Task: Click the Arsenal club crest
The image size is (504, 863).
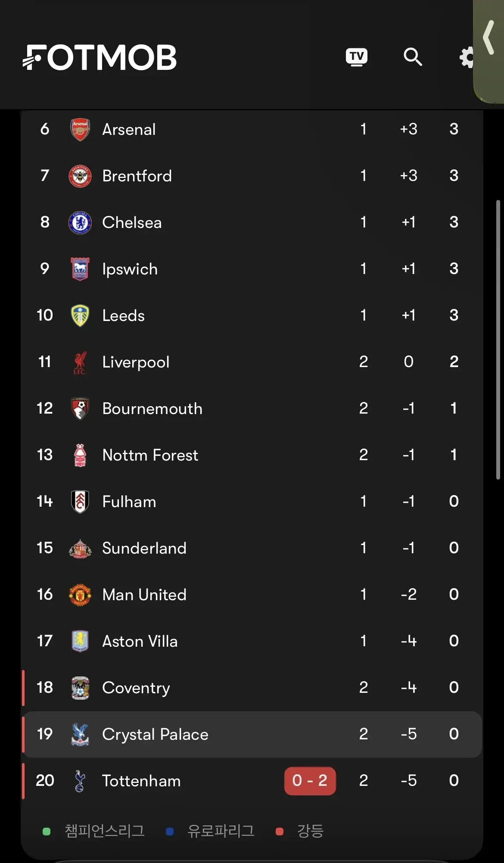Action: (80, 129)
